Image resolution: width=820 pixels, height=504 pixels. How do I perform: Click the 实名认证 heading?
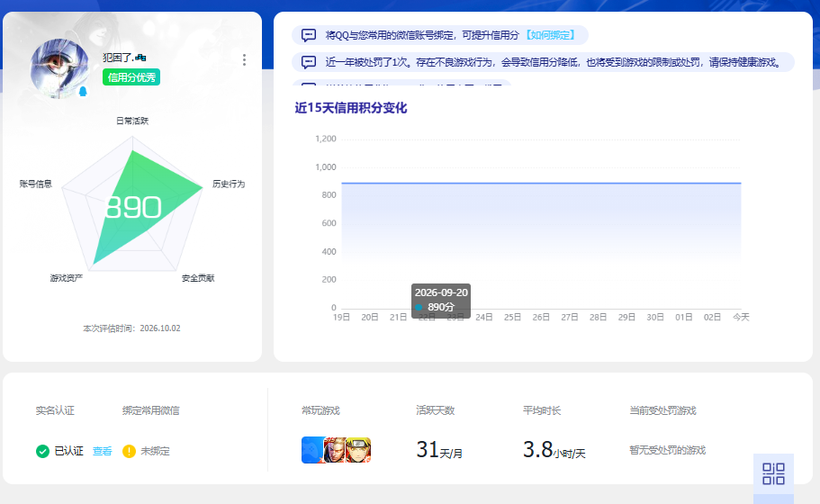click(55, 410)
